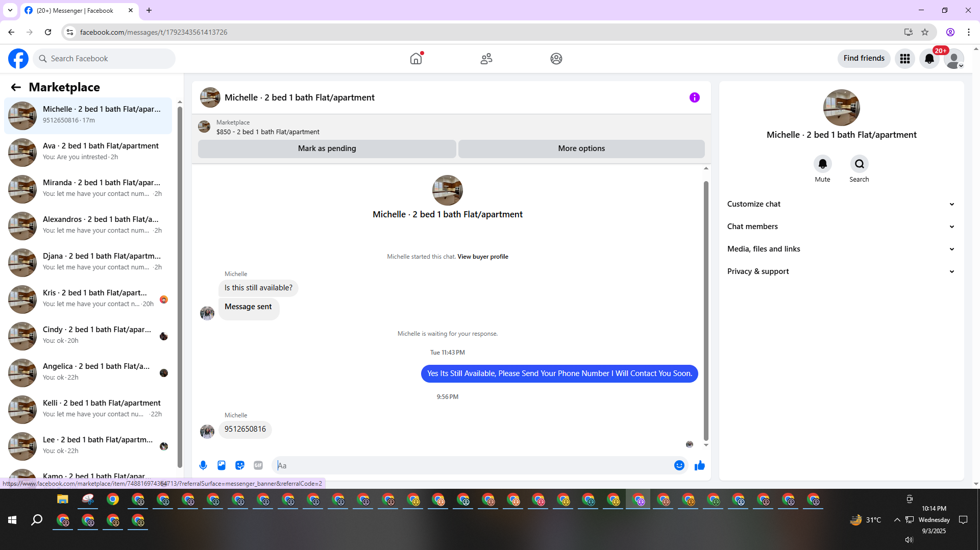The image size is (980, 550).
Task: Click More options button
Action: (x=581, y=148)
